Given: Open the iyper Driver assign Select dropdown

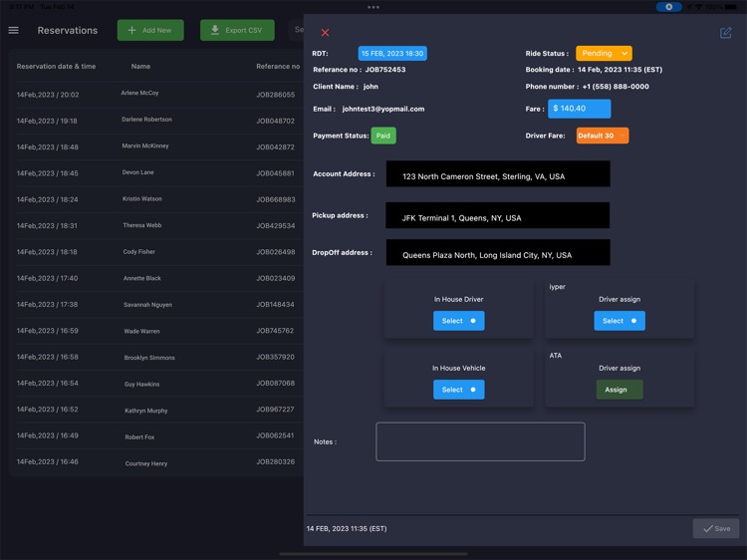Looking at the screenshot, I should (x=620, y=321).
